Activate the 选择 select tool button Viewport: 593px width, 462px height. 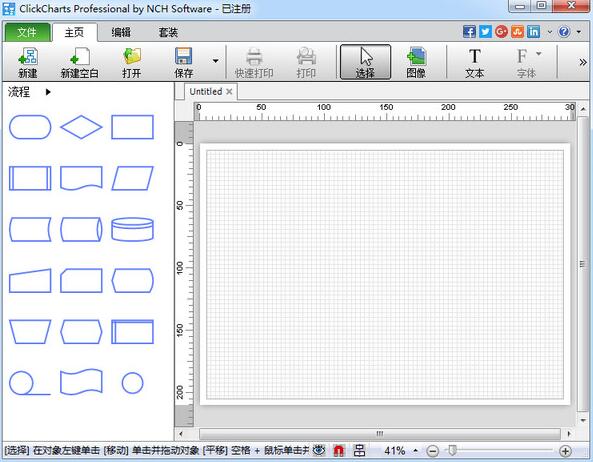[365, 62]
